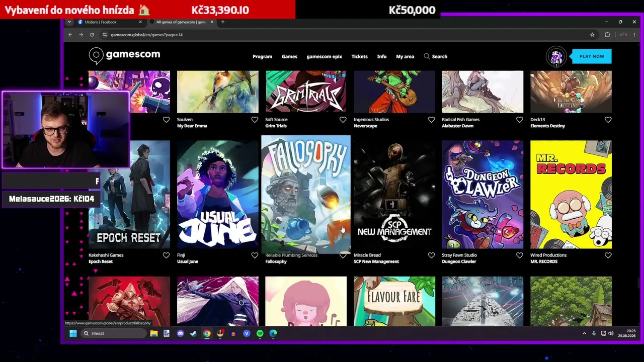Image resolution: width=644 pixels, height=362 pixels.
Task: Favorite SCP New Management with heart icon
Action: tap(431, 255)
